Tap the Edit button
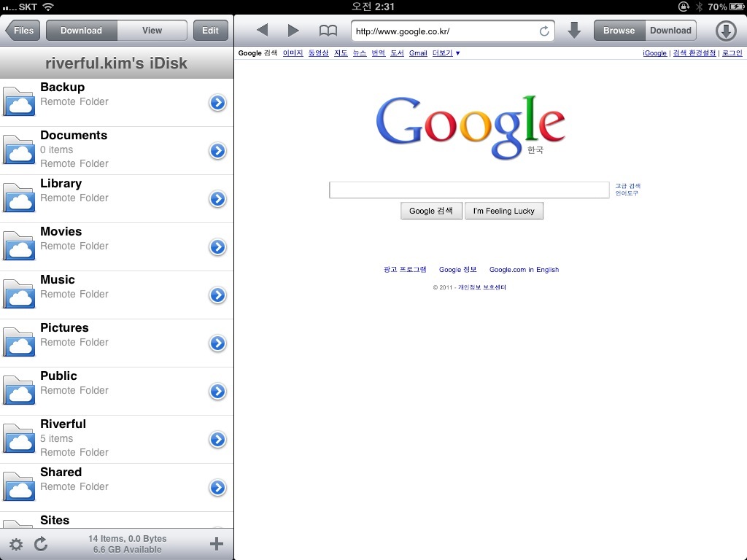 (210, 31)
